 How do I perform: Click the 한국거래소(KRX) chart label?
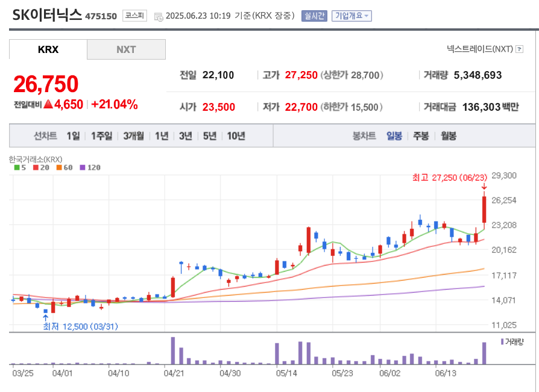pos(36,160)
